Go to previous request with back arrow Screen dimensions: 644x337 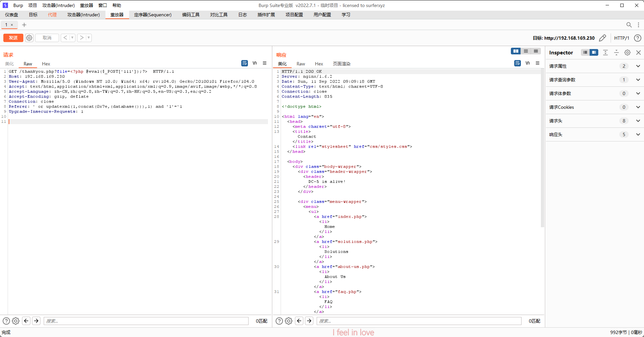click(65, 38)
